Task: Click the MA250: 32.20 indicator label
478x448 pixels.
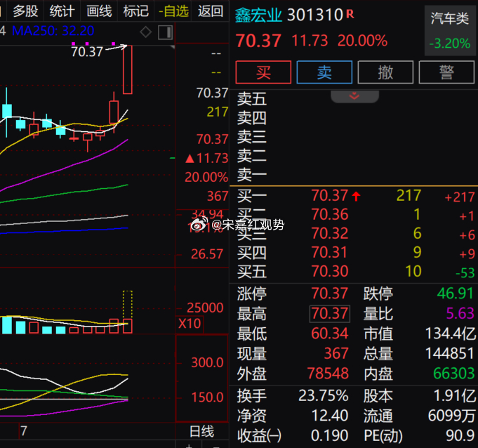Action: [x=53, y=31]
